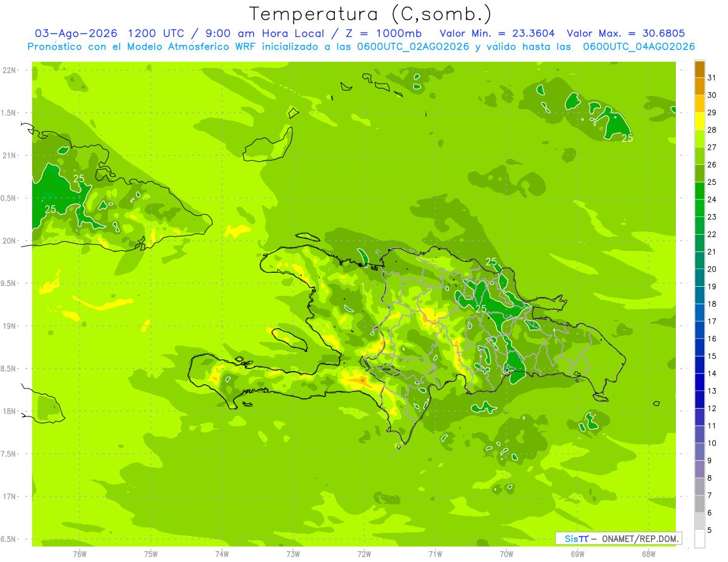
Task: Click the "68W" longitude axis label
Action: (x=649, y=554)
